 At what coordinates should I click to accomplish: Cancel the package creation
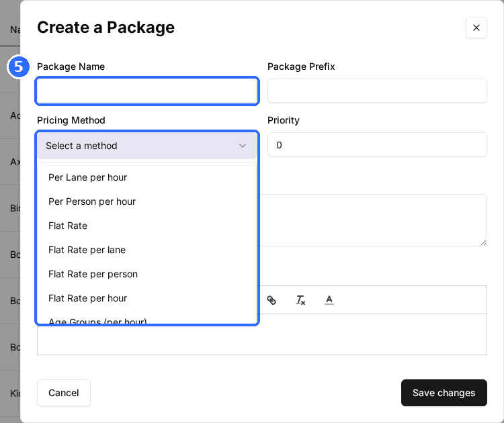(64, 393)
